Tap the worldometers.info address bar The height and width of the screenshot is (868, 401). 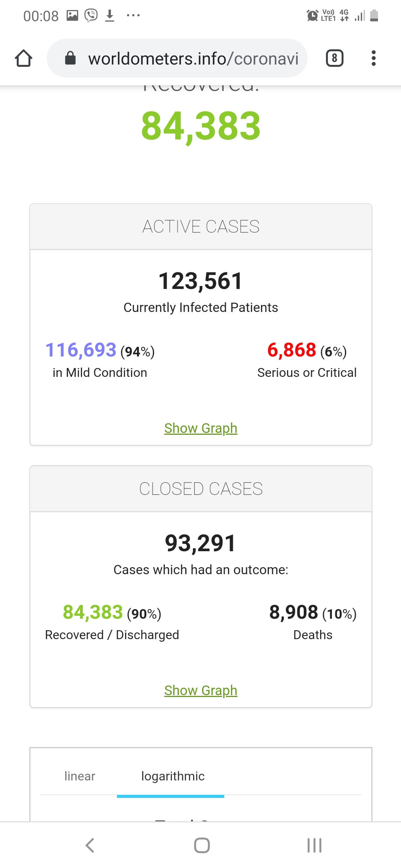[193, 59]
